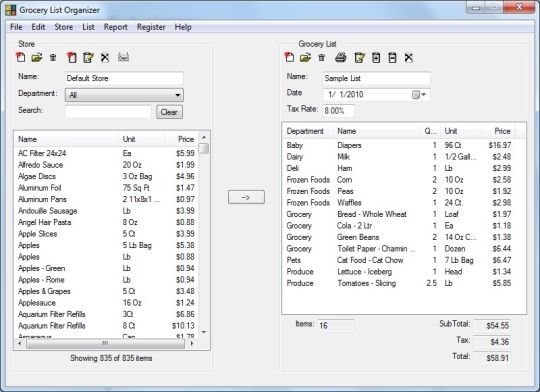The height and width of the screenshot is (392, 540).
Task: Select 'Diapers' row in grocery list
Action: coord(399,145)
